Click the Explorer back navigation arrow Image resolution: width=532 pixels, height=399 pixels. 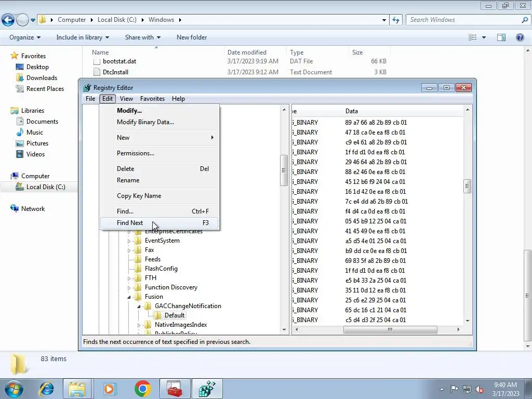click(8, 20)
